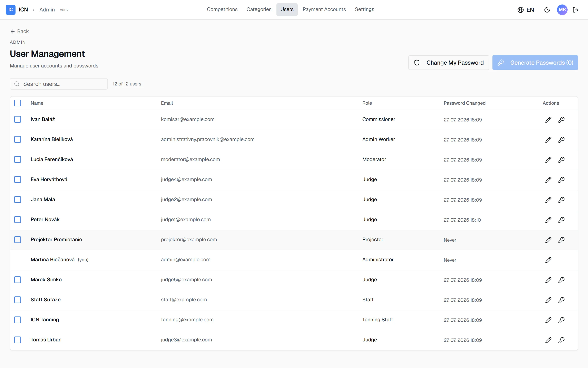Click key icon in Marek Šimko row
Image resolution: width=588 pixels, height=368 pixels.
pos(561,280)
